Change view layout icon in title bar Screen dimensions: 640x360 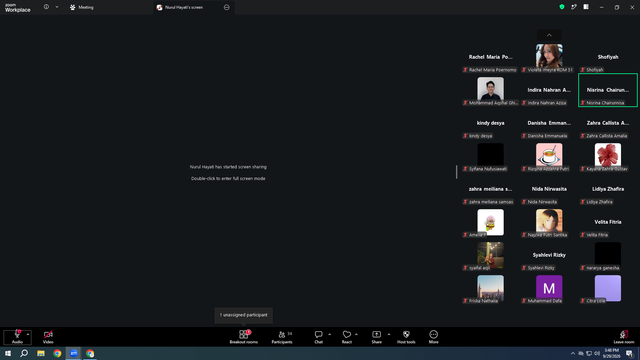tap(586, 7)
